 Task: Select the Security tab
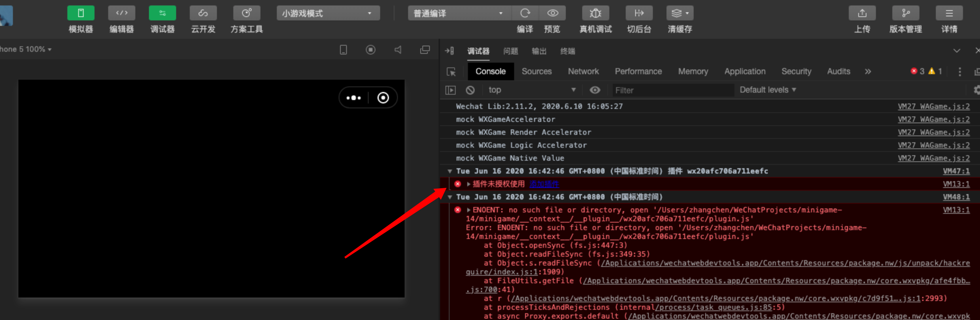(796, 71)
